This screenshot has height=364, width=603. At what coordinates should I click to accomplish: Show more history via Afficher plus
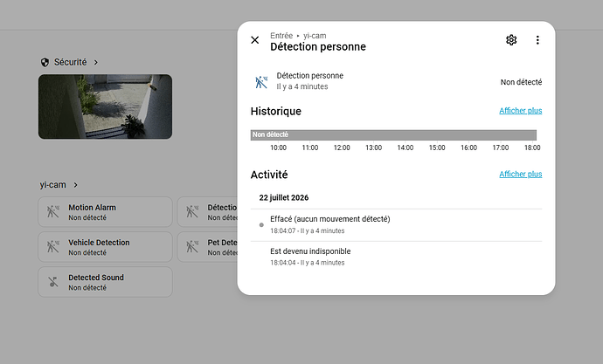pyautogui.click(x=520, y=111)
